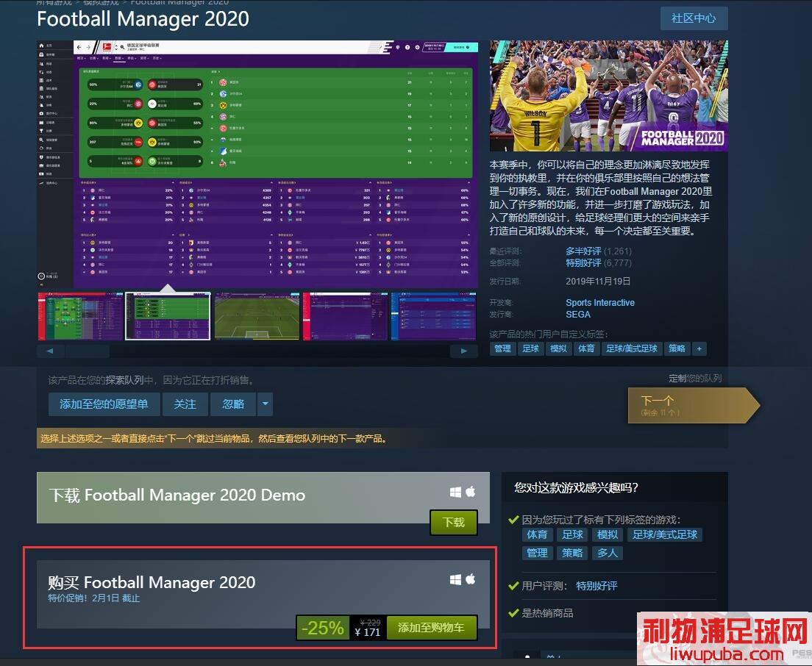
Task: Move the thumbnail strip scrollbar handle
Action: (x=87, y=351)
